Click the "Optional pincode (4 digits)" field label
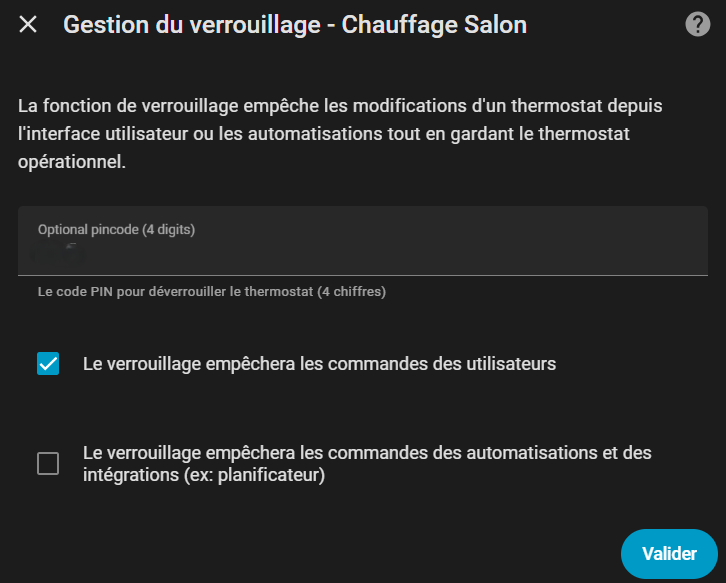This screenshot has width=726, height=583. [x=116, y=230]
